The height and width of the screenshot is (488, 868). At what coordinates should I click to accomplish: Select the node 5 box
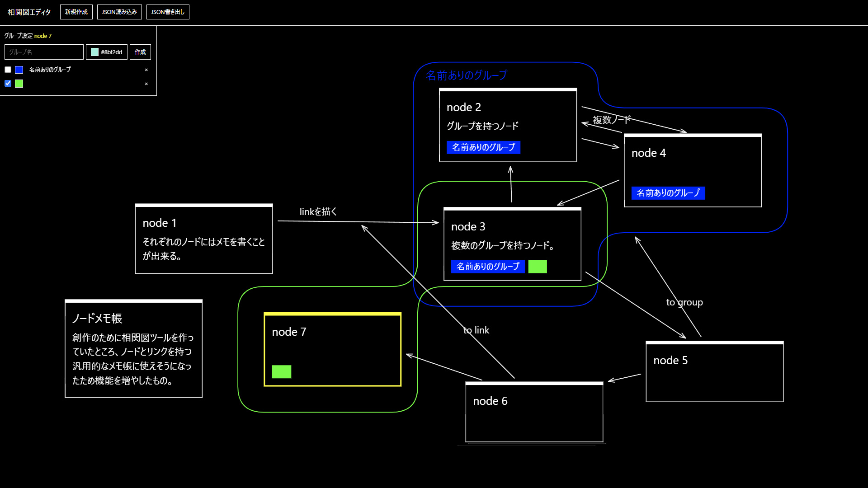tap(715, 371)
